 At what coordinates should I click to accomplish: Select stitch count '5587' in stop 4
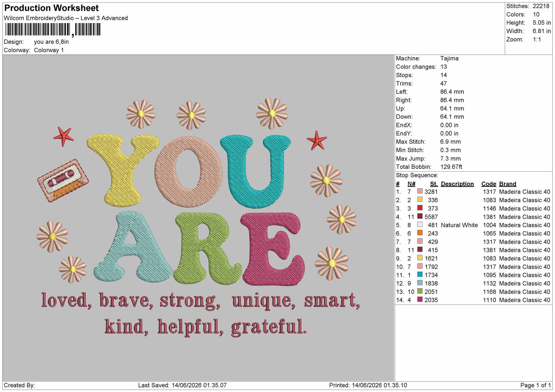tap(431, 217)
